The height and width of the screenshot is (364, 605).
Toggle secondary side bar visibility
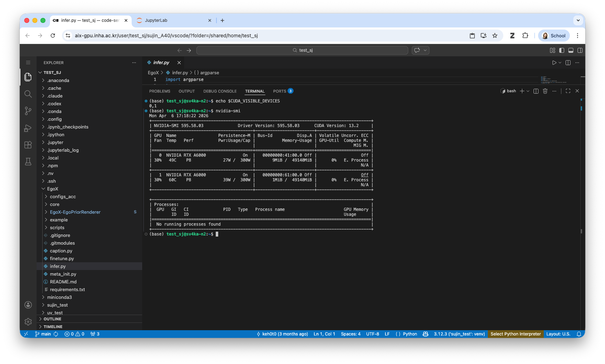click(580, 50)
